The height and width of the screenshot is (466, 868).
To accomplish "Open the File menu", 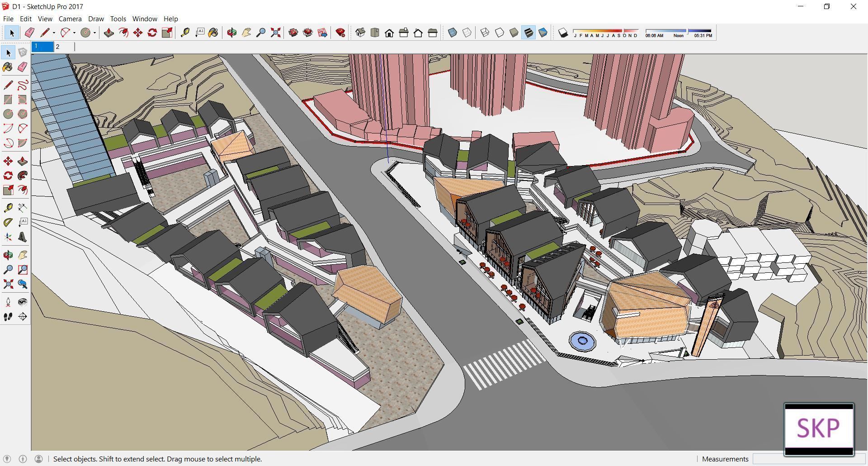I will point(8,19).
